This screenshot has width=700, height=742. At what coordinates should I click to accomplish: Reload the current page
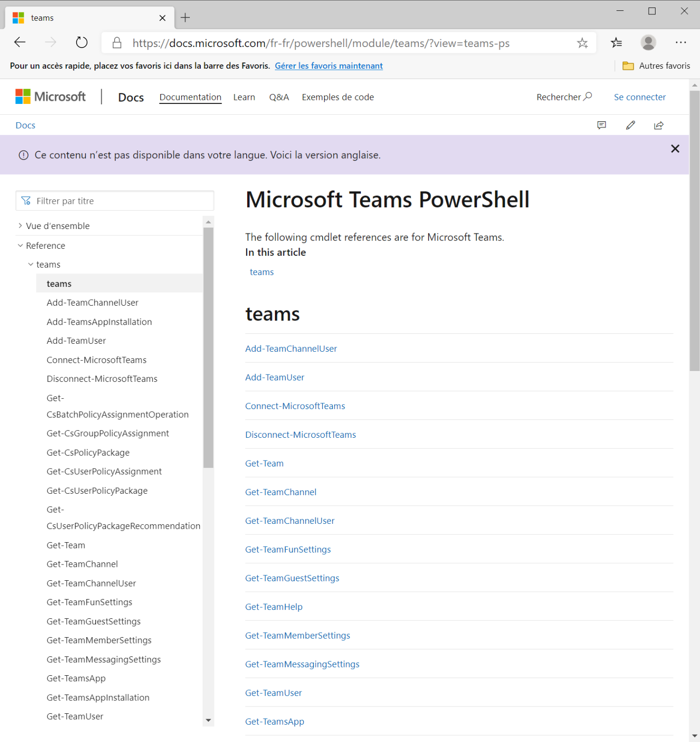point(82,43)
